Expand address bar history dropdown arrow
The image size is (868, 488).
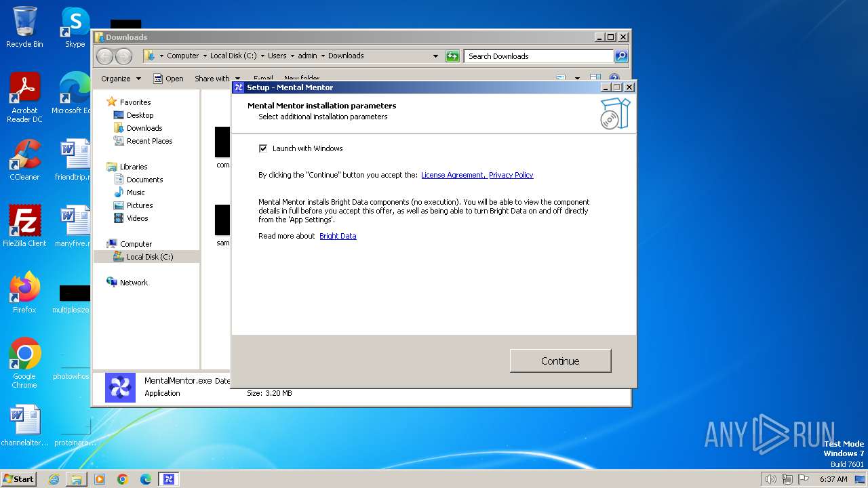[435, 56]
